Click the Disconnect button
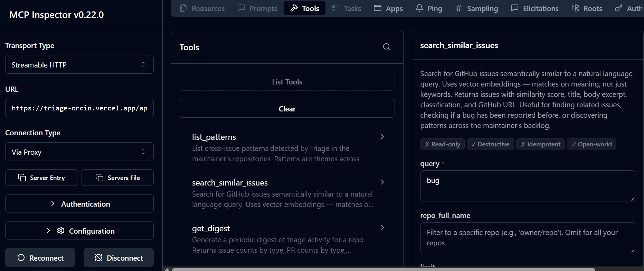This screenshot has width=644, height=271. pyautogui.click(x=119, y=258)
